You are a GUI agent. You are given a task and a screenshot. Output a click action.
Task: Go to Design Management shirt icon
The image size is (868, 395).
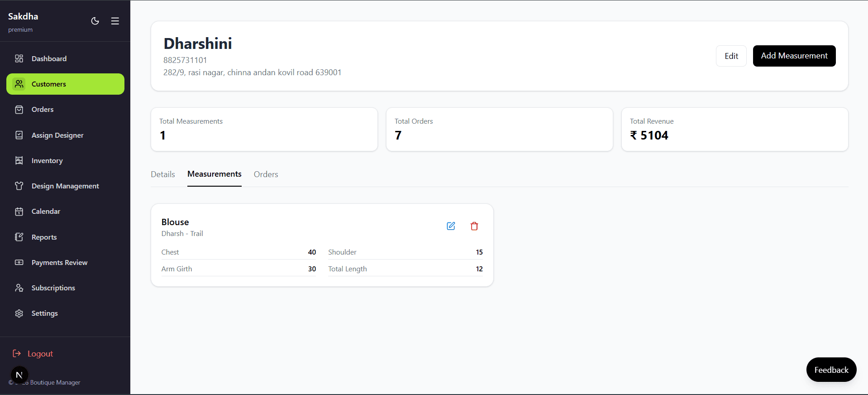(19, 186)
